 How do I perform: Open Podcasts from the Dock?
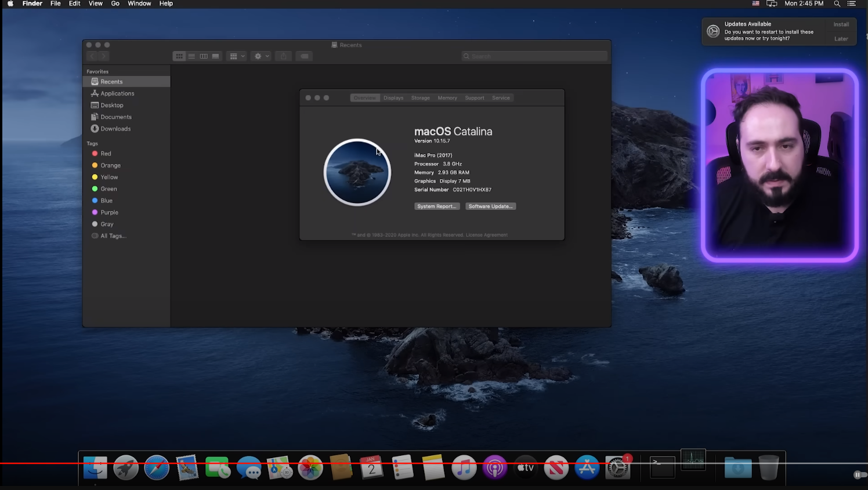(495, 467)
